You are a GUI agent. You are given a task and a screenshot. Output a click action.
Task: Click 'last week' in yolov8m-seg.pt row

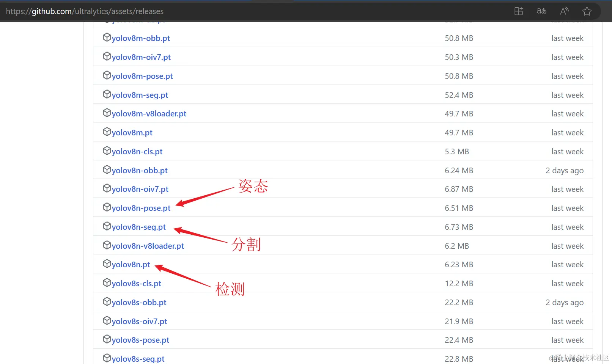[x=568, y=95]
